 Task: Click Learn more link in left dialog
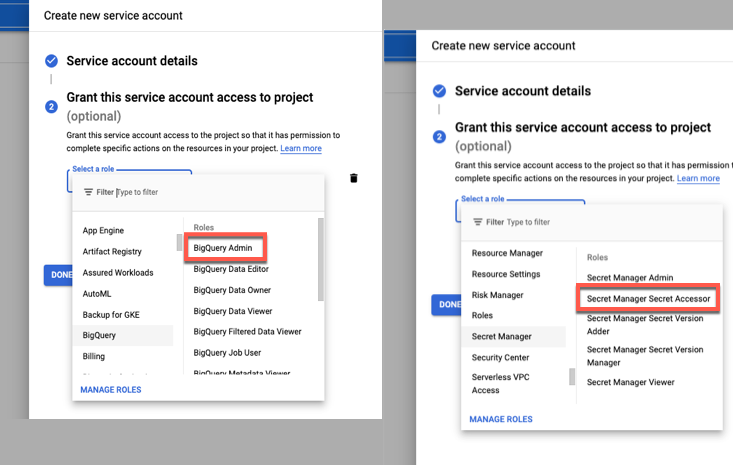[x=301, y=148]
